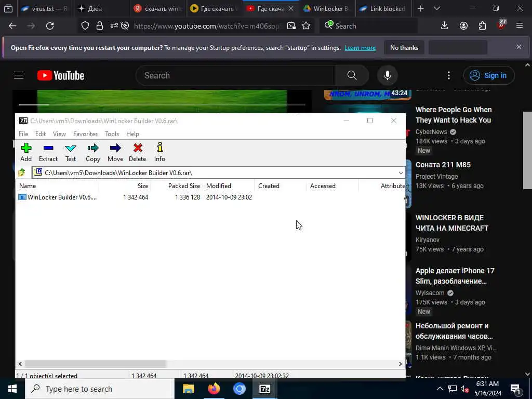
Task: Click the taskbar Type here to search box
Action: coord(99,389)
